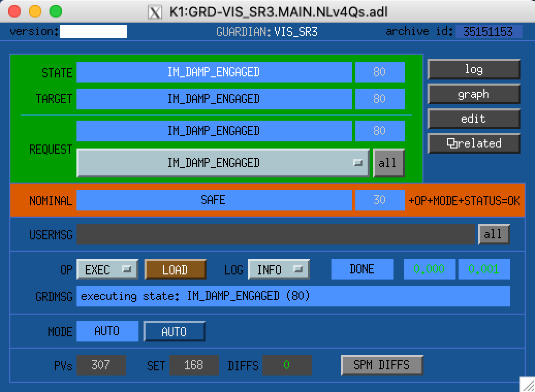Open the guardian log
Viewport: 535px width, 392px height.
click(474, 70)
